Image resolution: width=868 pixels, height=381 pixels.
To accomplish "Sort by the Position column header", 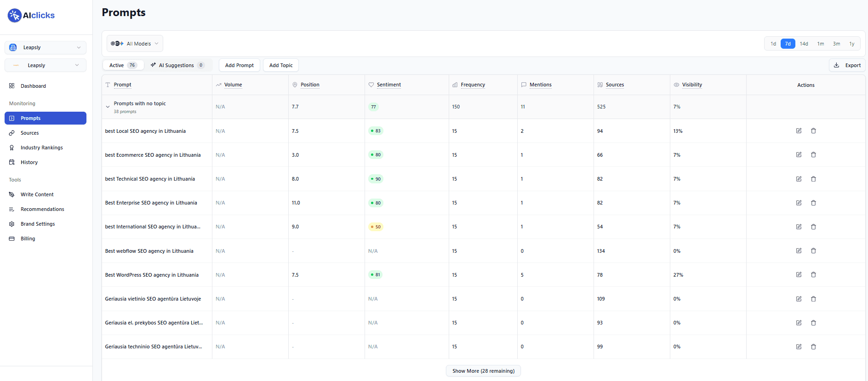I will 310,85.
